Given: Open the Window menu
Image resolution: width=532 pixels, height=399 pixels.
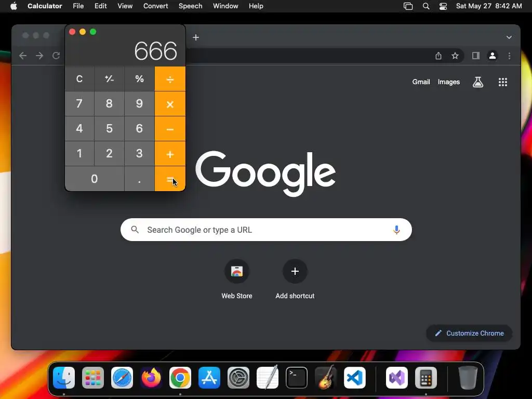Looking at the screenshot, I should click(225, 6).
